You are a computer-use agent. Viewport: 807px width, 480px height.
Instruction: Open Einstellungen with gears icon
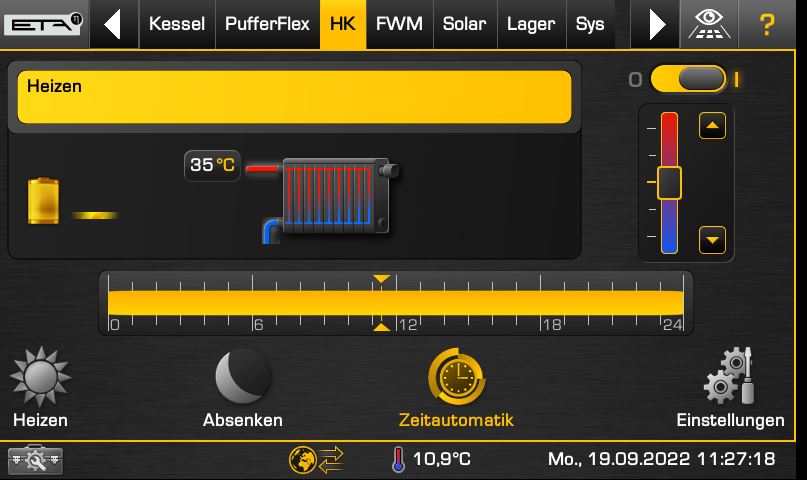tap(730, 388)
